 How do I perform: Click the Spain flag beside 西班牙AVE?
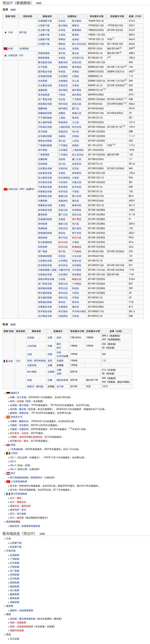pos(8,417)
